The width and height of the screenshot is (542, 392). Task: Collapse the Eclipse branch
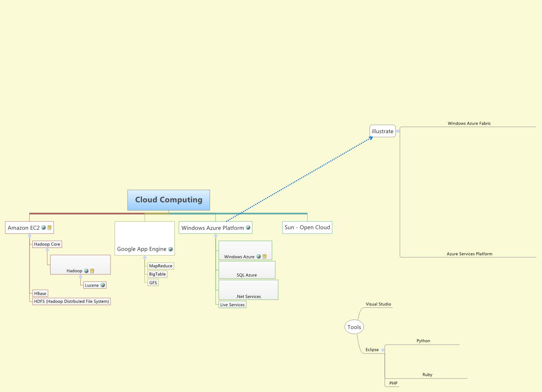(383, 350)
